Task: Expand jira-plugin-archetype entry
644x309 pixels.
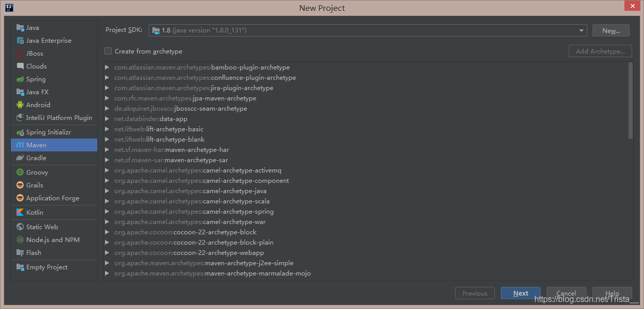Action: [107, 88]
